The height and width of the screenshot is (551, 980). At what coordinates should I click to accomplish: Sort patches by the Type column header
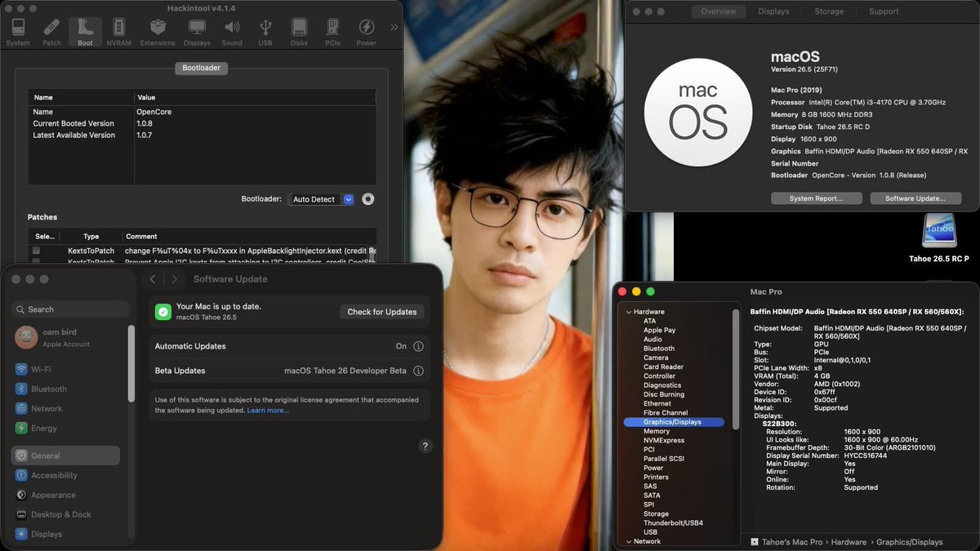point(91,237)
